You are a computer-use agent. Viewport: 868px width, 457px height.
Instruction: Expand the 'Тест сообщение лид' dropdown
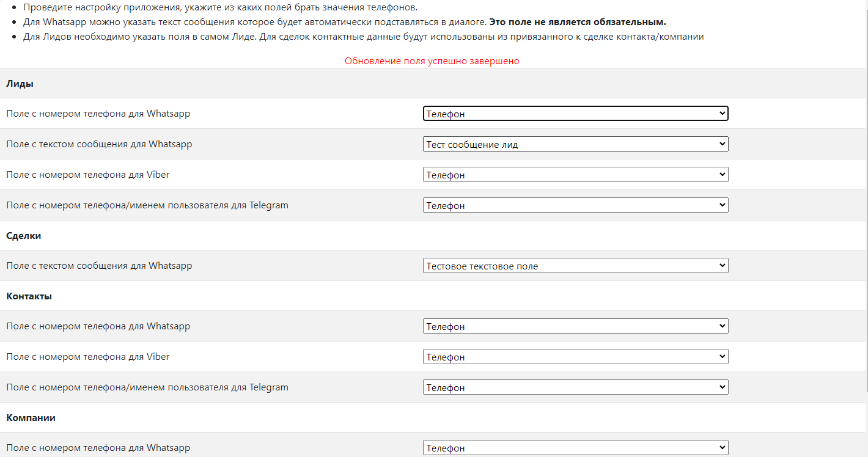click(575, 144)
